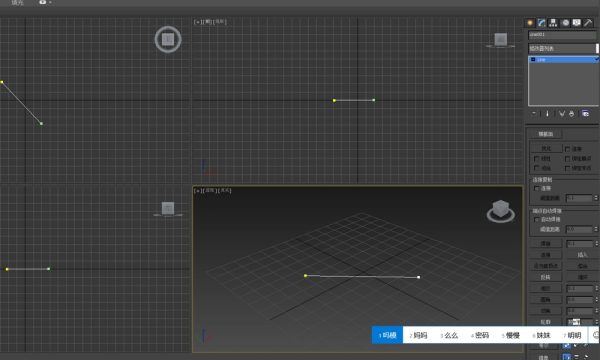Click the 插入 button

coord(582,255)
